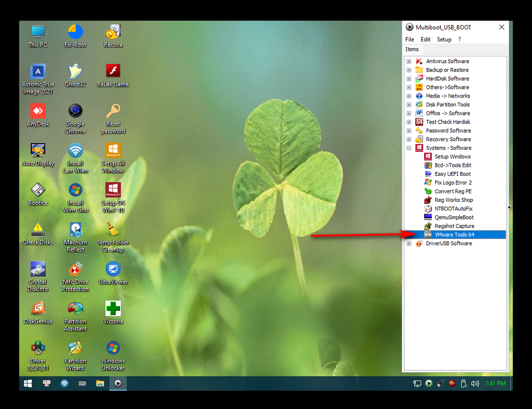
Task: Select Regshot Capture item
Action: 454,226
